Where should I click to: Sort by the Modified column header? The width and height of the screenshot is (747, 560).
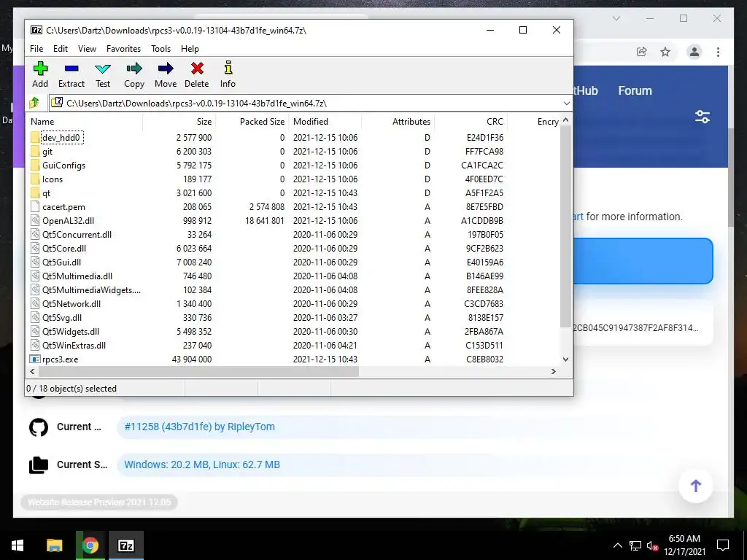click(325, 122)
